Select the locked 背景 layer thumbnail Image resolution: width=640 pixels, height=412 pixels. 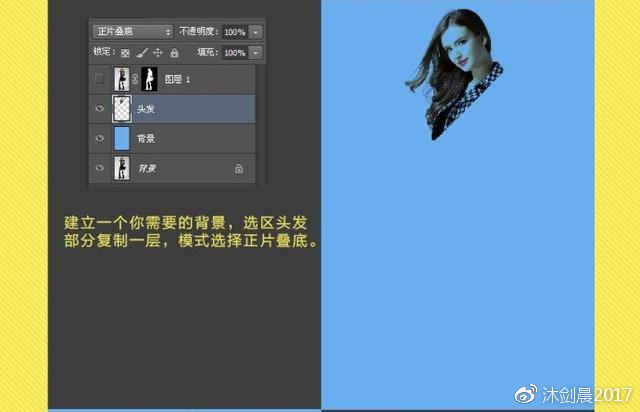tap(122, 168)
